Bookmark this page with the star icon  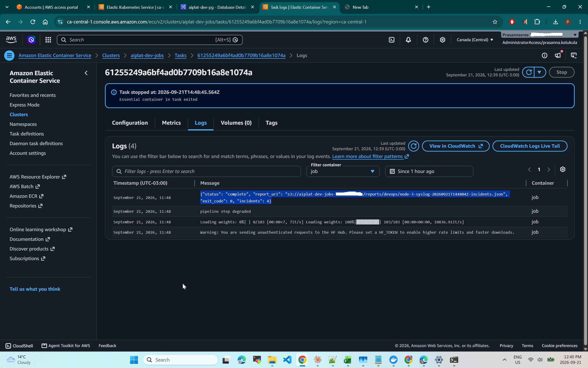click(x=495, y=22)
